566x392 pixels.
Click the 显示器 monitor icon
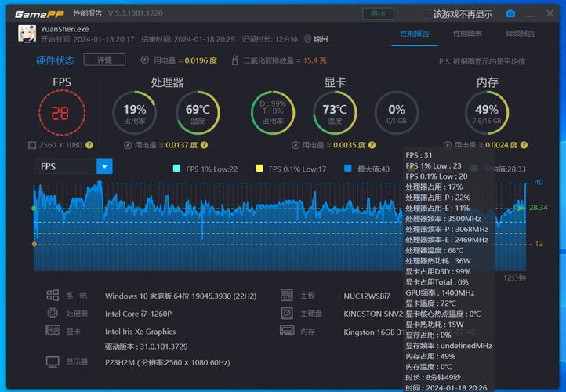point(53,361)
